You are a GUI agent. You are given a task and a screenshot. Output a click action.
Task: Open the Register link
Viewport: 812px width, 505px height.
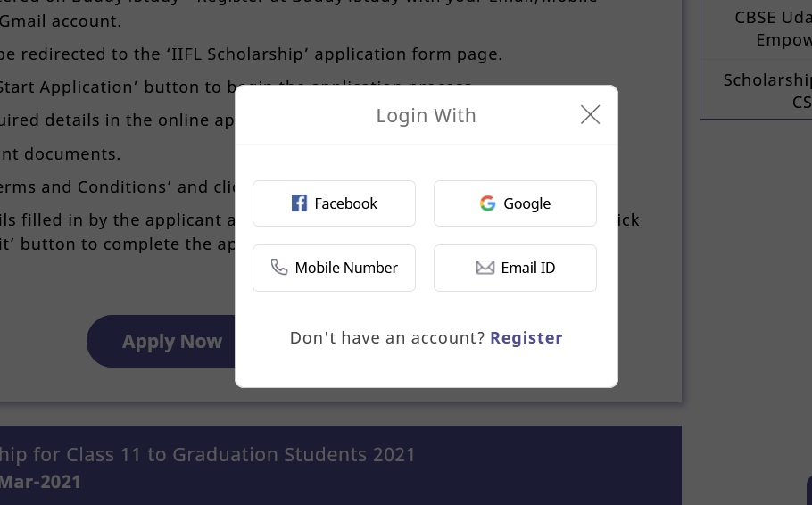tap(526, 338)
